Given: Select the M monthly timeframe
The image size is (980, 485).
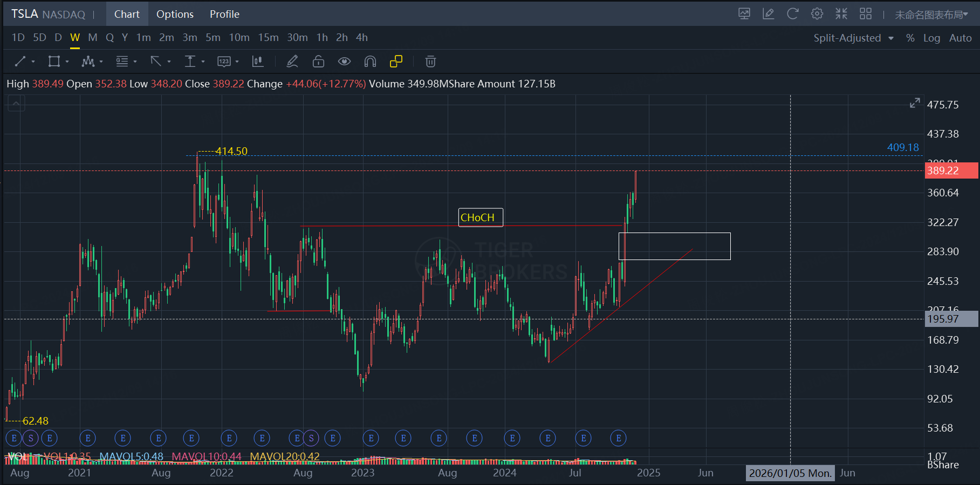Looking at the screenshot, I should [93, 38].
